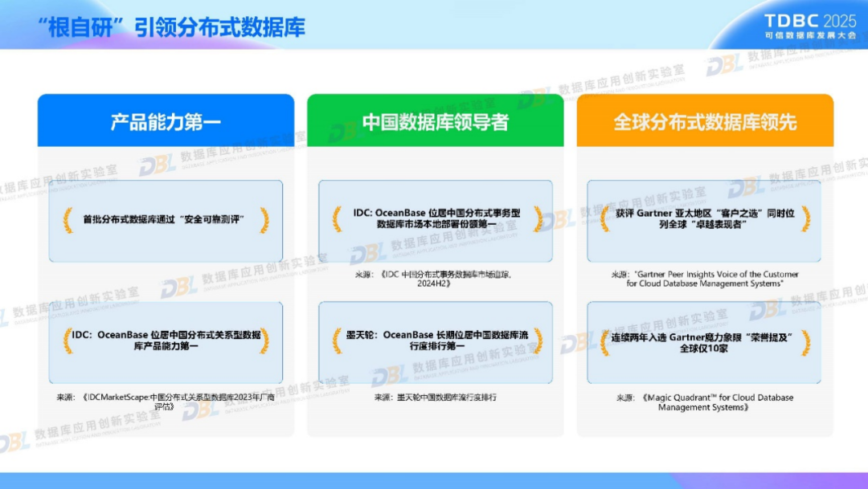The image size is (868, 489).
Task: Click source text Magic Quadrant for Cloud Database Management Systems
Action: 705,402
